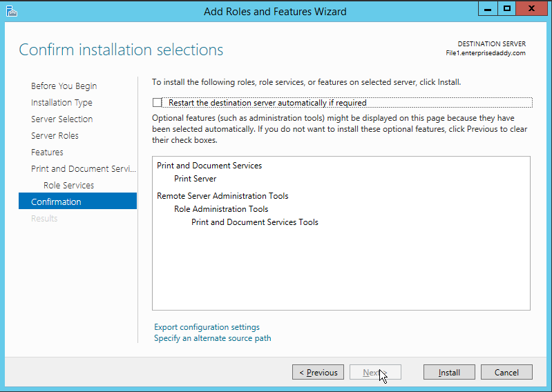
Task: Open the Export configuration settings link
Action: [207, 327]
